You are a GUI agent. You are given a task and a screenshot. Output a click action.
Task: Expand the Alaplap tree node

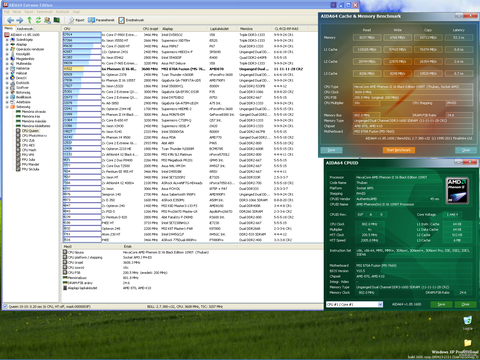point(7,44)
